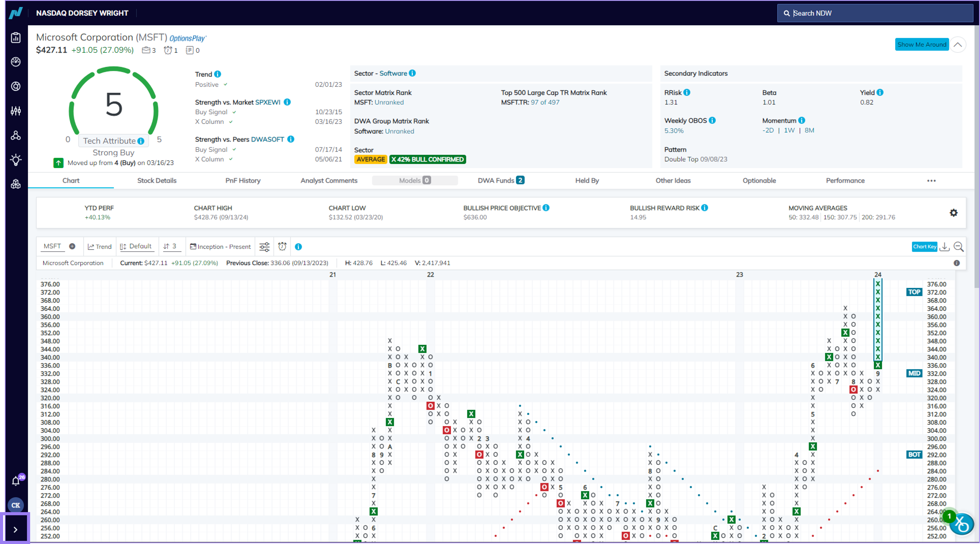Click the download chart icon
The height and width of the screenshot is (544, 980).
(x=944, y=247)
